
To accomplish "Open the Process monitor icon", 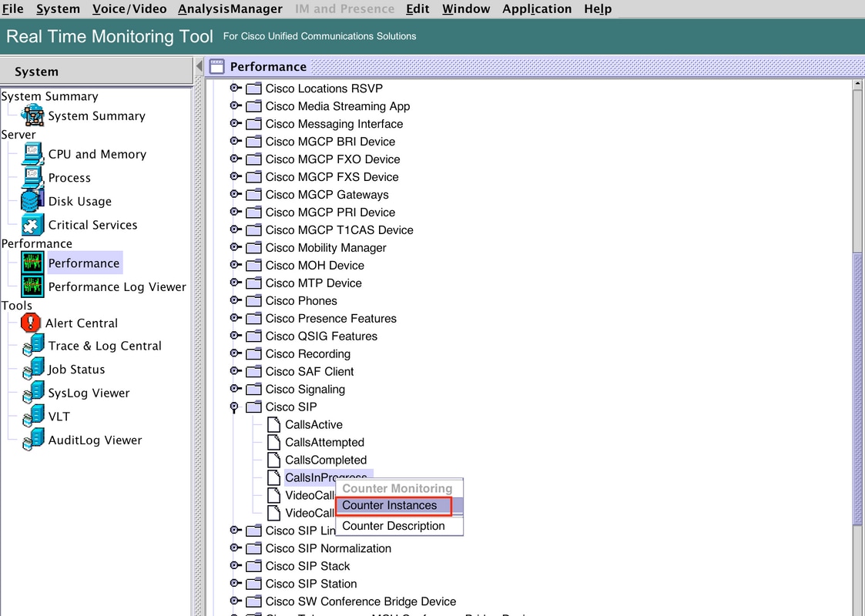I will point(32,178).
